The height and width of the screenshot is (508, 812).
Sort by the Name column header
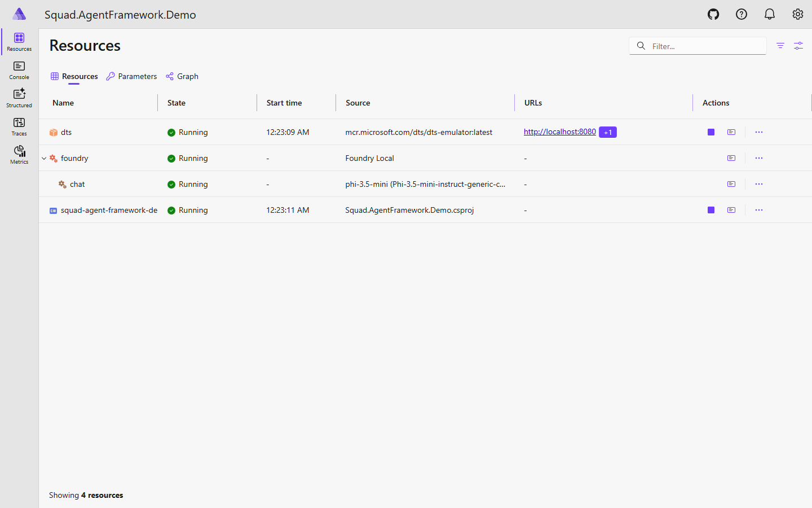coord(63,103)
